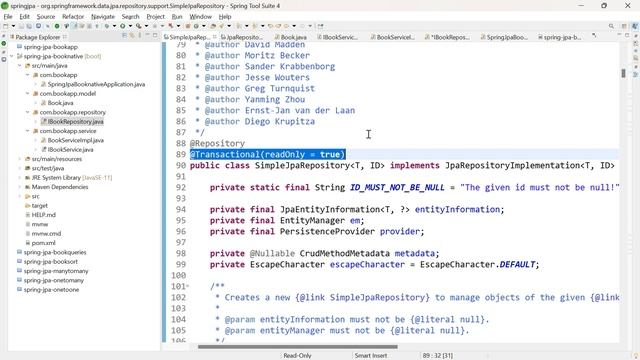Select the spring-jpa-bookqueries project
This screenshot has width=640, height=360.
pos(55,252)
